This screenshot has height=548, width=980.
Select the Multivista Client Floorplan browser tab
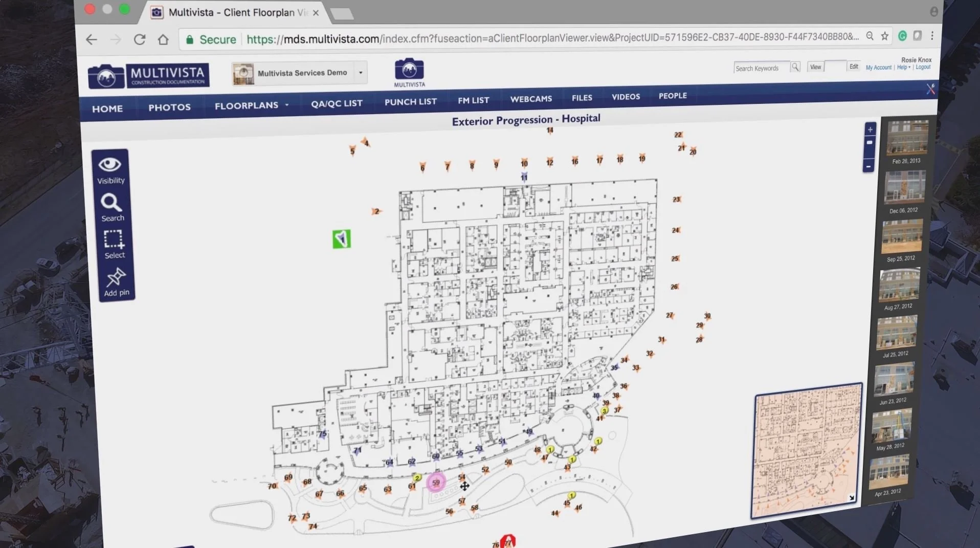click(x=236, y=12)
